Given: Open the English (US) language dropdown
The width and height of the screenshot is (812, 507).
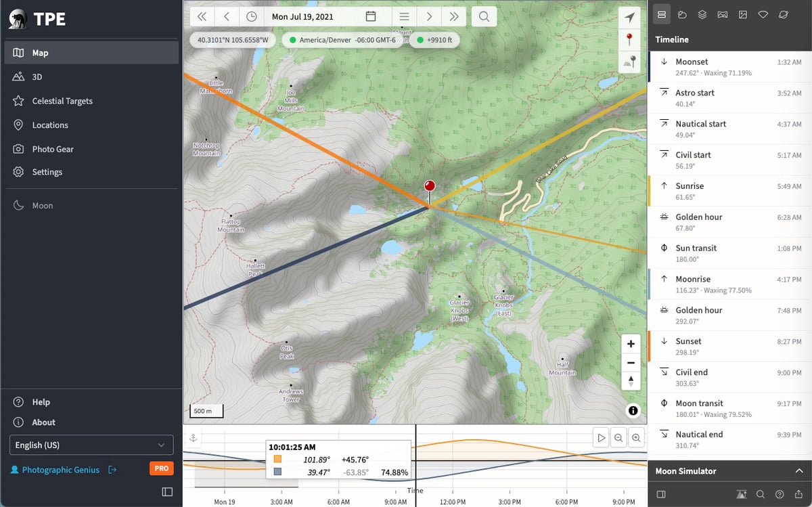Looking at the screenshot, I should [91, 445].
